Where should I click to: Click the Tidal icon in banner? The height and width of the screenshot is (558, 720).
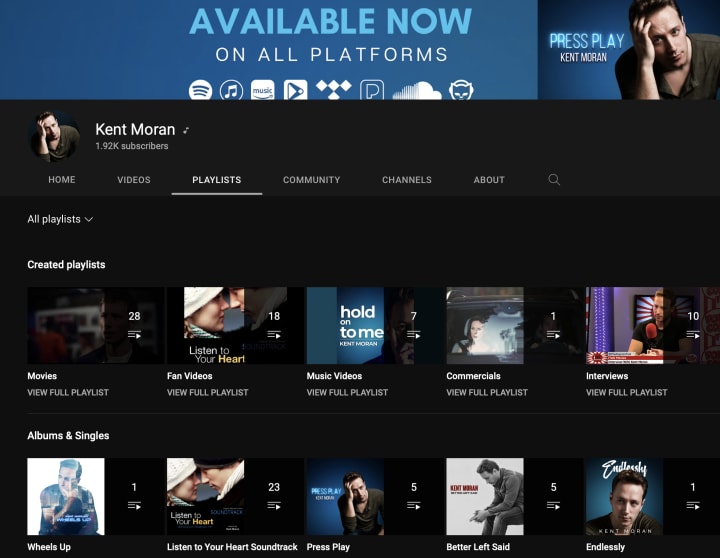point(334,89)
